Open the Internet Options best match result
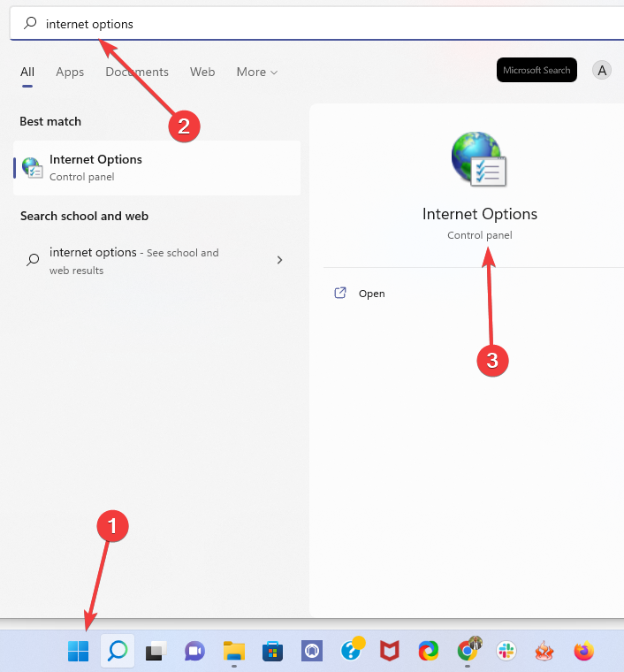The image size is (624, 672). click(x=156, y=168)
